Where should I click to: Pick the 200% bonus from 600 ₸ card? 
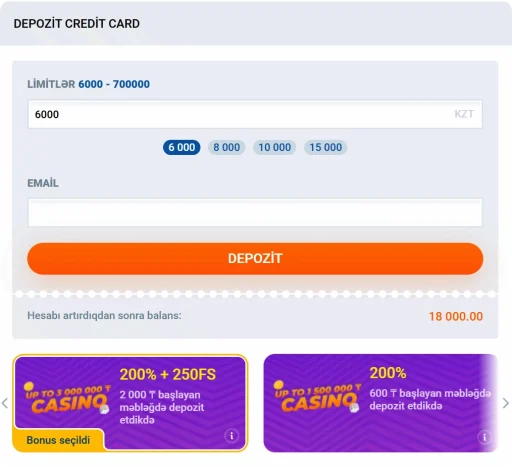[380, 403]
